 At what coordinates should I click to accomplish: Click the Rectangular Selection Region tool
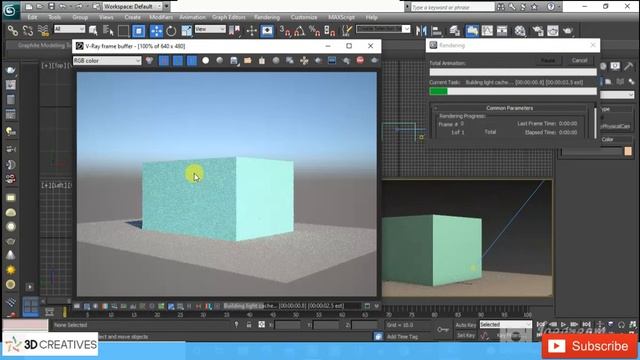click(x=123, y=31)
